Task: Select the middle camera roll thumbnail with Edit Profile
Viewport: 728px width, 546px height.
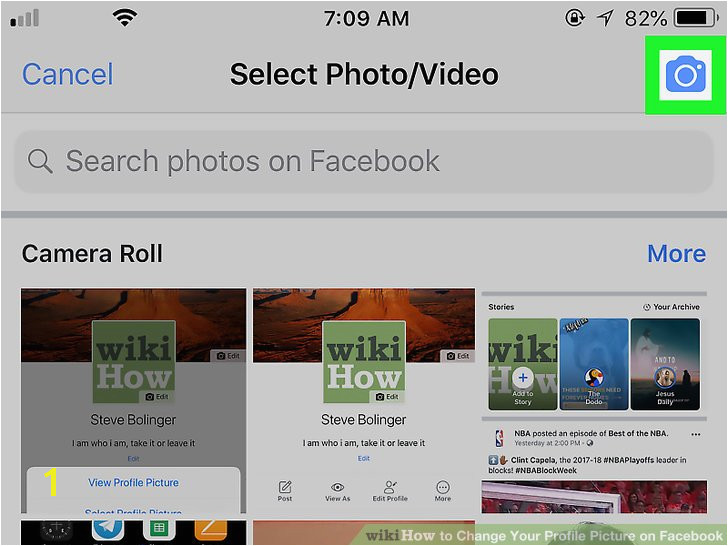Action: tap(364, 400)
